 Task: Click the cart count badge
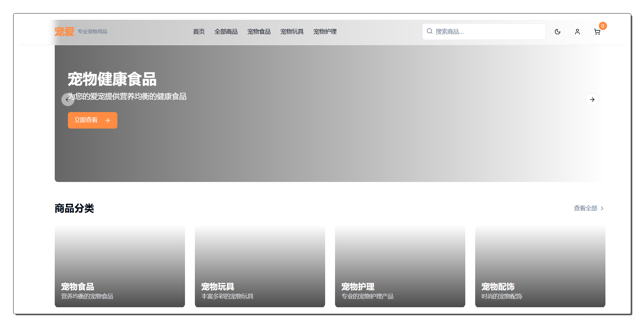[603, 26]
